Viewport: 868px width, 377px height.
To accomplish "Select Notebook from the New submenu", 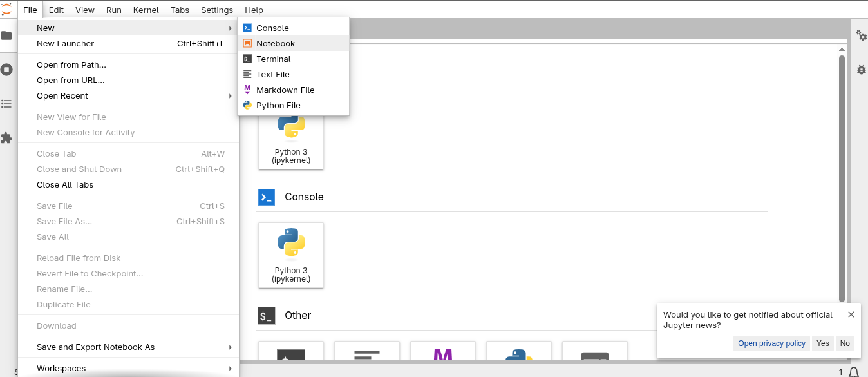I will coord(276,44).
